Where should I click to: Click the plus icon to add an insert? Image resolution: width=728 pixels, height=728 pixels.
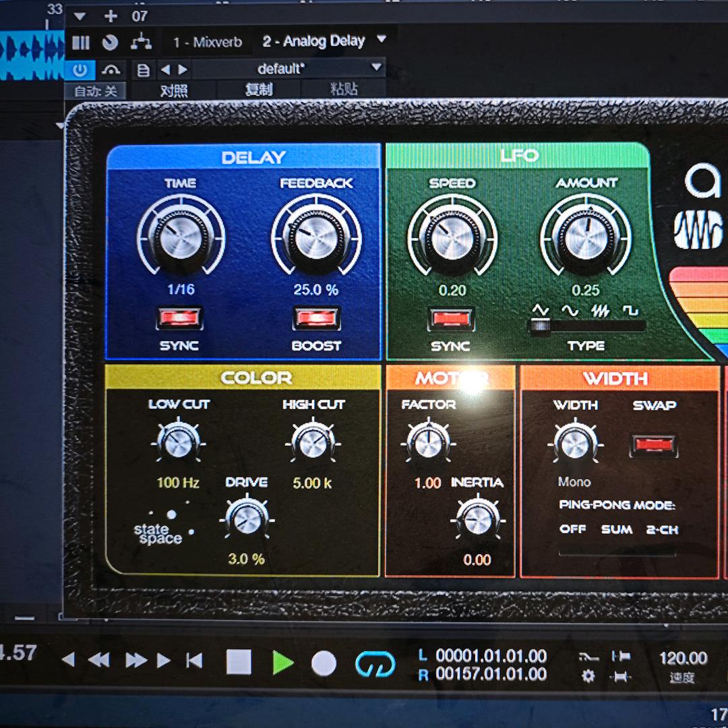point(111,16)
